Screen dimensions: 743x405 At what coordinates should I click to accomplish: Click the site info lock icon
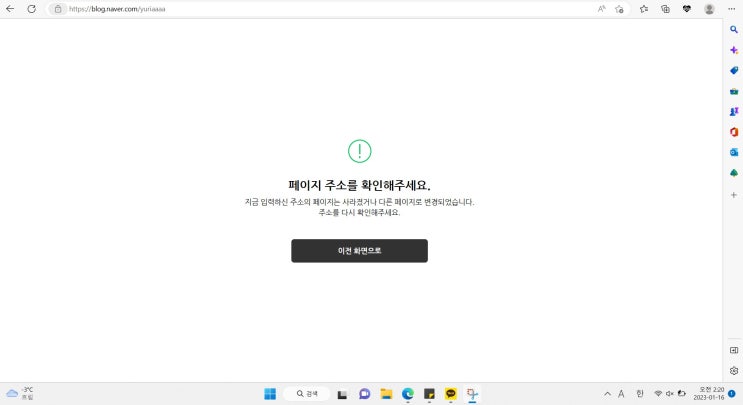click(x=58, y=9)
